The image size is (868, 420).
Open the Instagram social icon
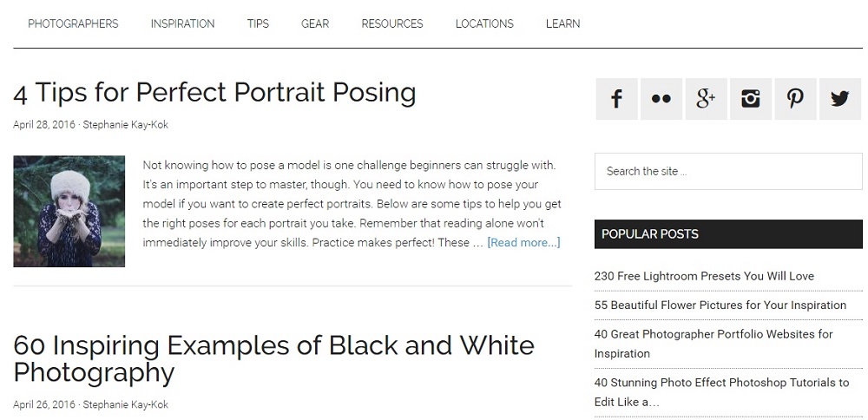pos(751,99)
